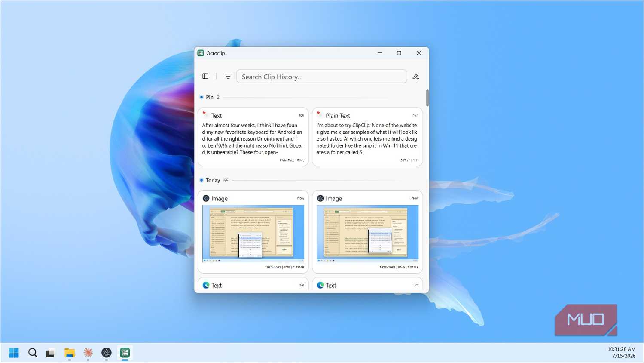Viewport: 644px width, 363px height.
Task: Click the pin icon on Text clip
Action: (x=205, y=115)
